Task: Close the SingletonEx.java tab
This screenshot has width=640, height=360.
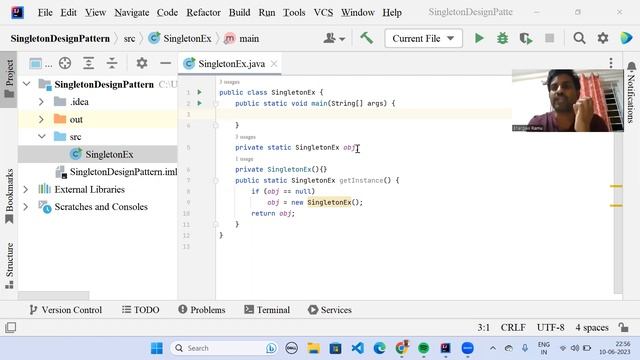Action: coord(274,64)
